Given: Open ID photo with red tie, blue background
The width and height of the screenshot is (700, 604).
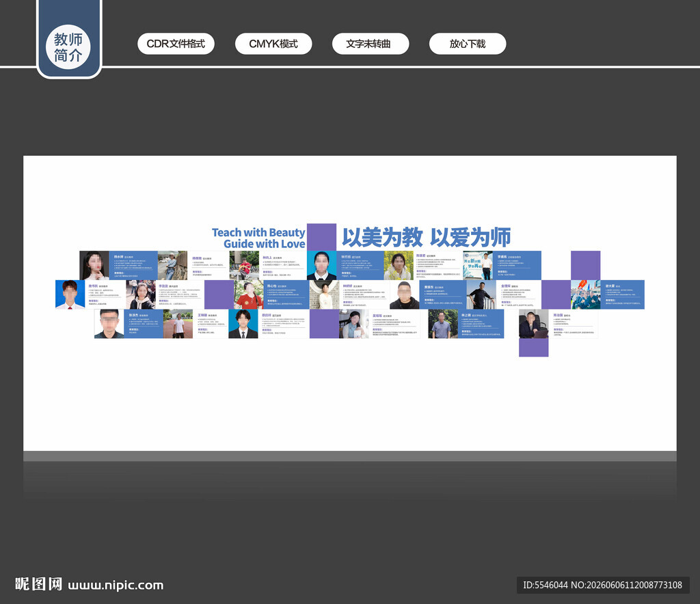Looking at the screenshot, I should click(70, 294).
